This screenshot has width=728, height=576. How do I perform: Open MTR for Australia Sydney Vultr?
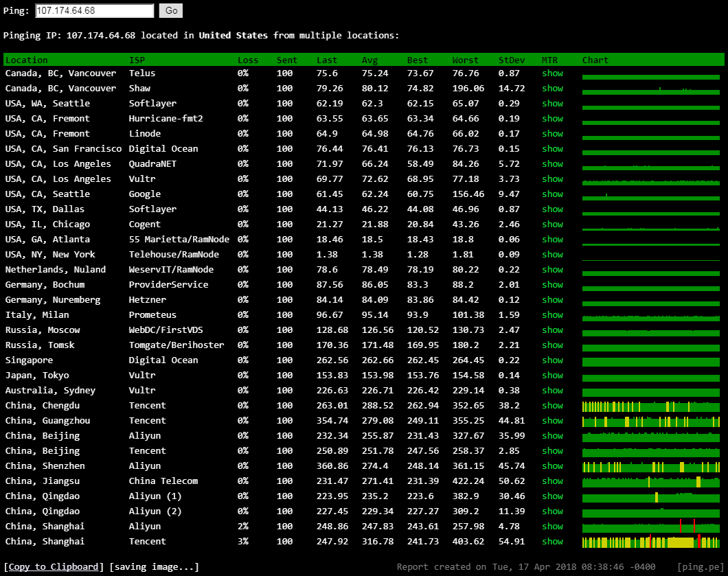coord(552,391)
